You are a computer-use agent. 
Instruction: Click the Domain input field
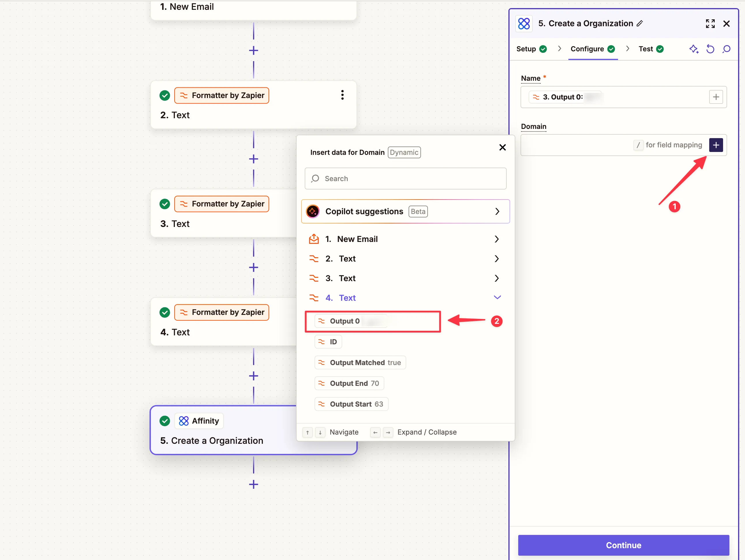coord(624,145)
